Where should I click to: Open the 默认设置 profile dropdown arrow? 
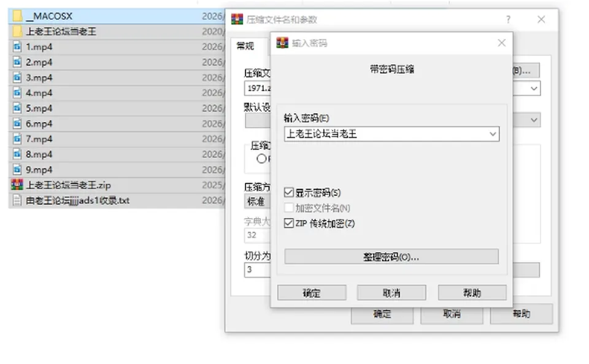click(x=534, y=120)
